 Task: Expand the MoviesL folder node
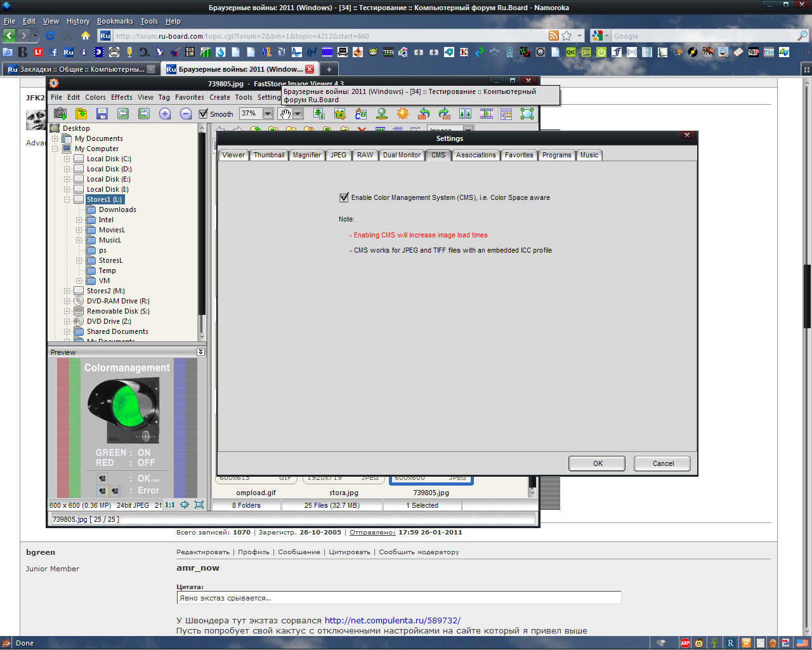79,230
